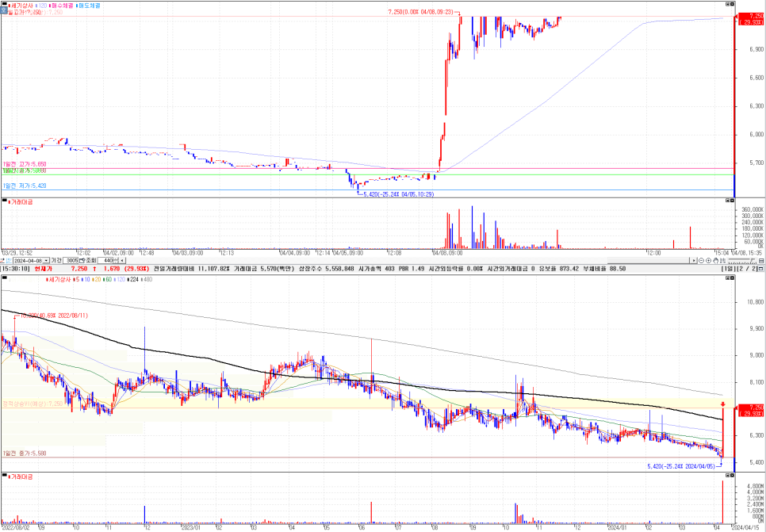Click the bar-spacing icon next to the hand tool
Screen dimensions: 766x532
[723, 261]
